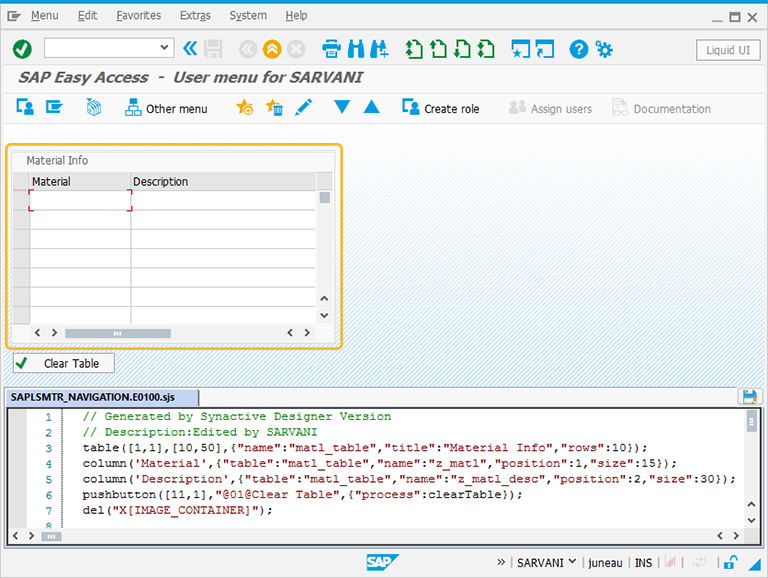The width and height of the screenshot is (768, 578).
Task: Click the Material column header
Action: (x=80, y=181)
